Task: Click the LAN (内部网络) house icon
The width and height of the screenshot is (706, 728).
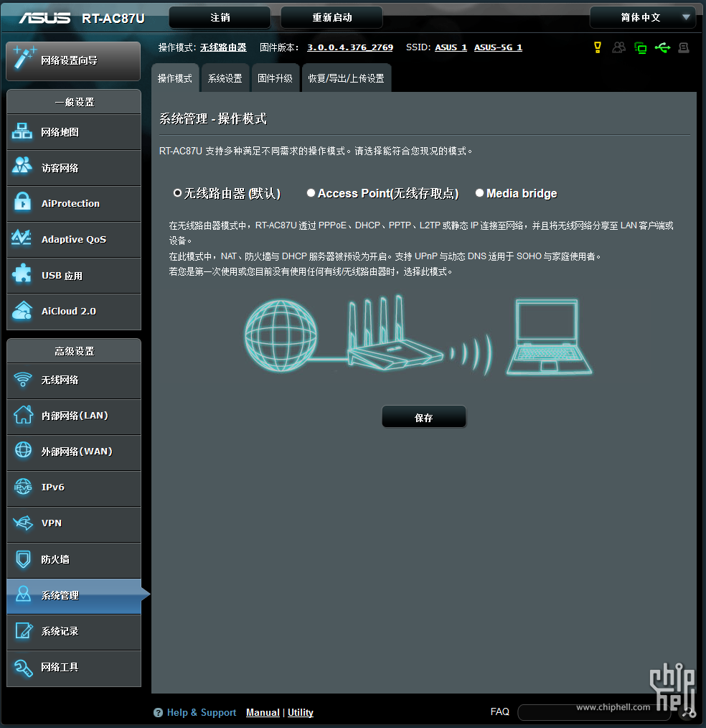Action: [23, 414]
